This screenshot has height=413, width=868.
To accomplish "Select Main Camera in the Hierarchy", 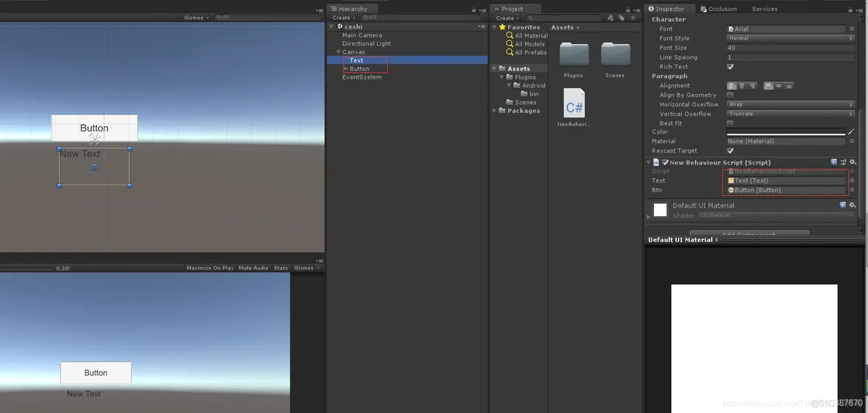I will [362, 35].
